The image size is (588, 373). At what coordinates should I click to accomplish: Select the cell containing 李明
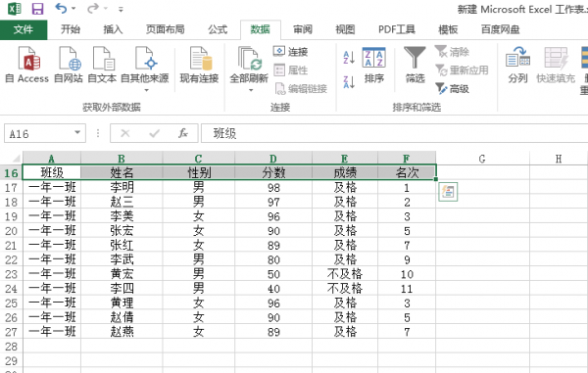[122, 187]
